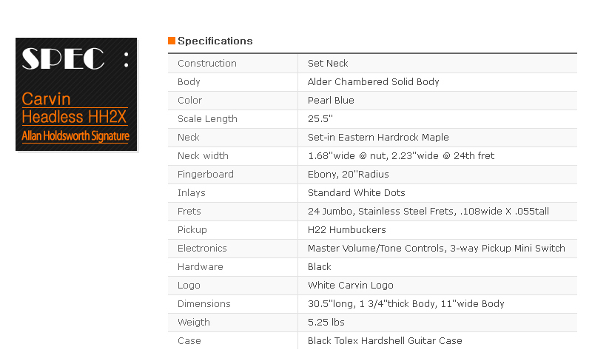Click the Frets stainless steel description
The width and height of the screenshot is (592, 364).
[x=428, y=212]
